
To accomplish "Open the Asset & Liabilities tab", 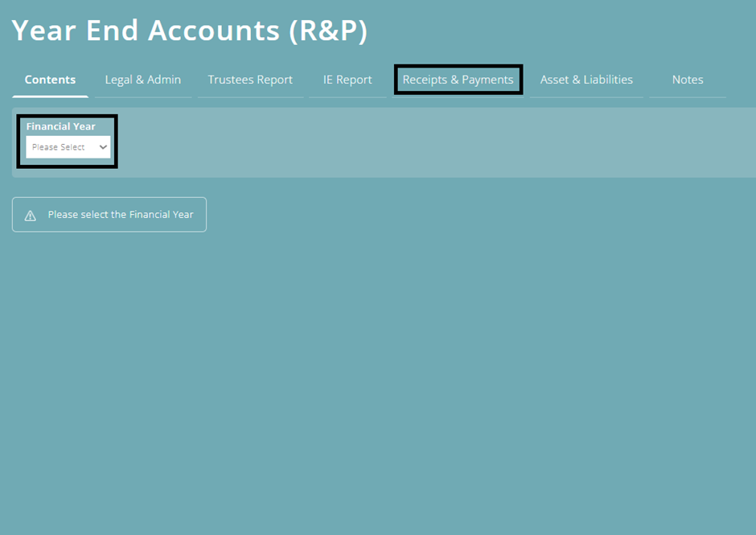I will (586, 79).
